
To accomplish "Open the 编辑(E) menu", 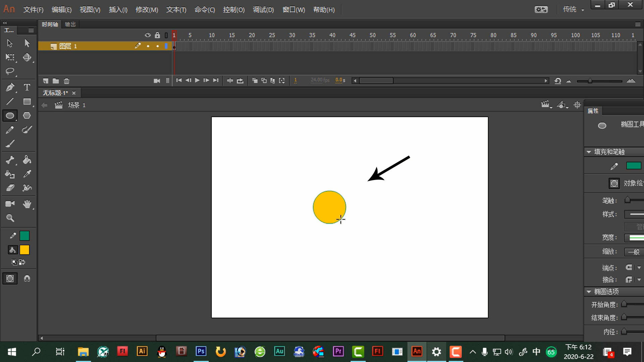I will 61,10.
